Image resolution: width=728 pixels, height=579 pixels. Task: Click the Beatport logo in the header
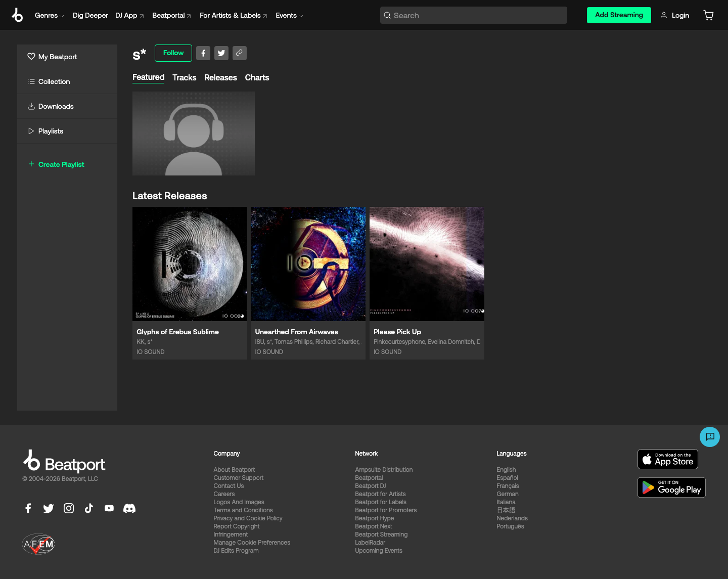tap(17, 15)
